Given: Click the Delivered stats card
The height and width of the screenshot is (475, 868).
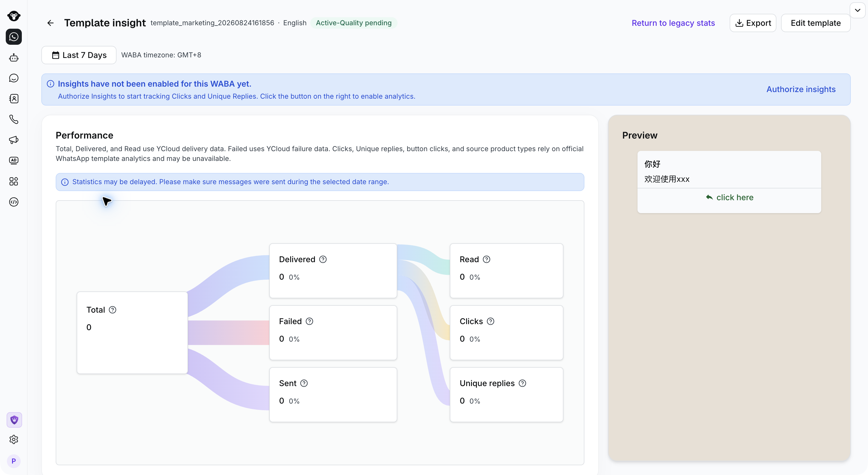Looking at the screenshot, I should click(333, 271).
